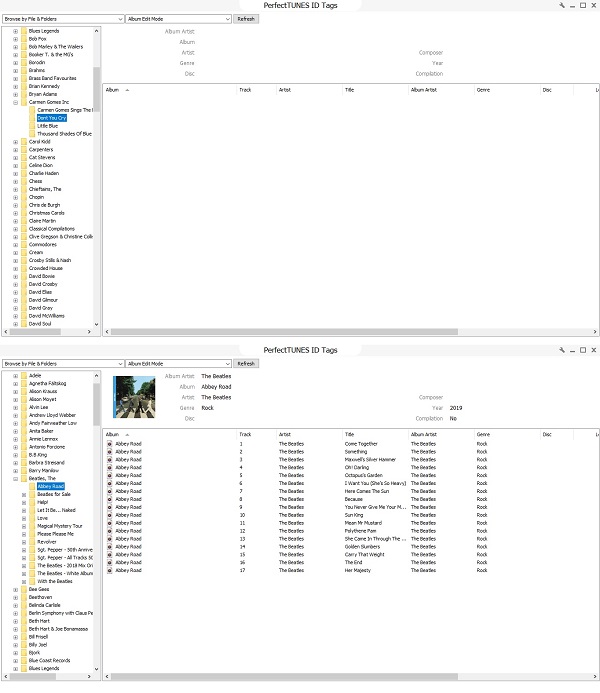Collapse the Carmen Gomes Inc folder
This screenshot has height=693, width=600.
(15, 102)
